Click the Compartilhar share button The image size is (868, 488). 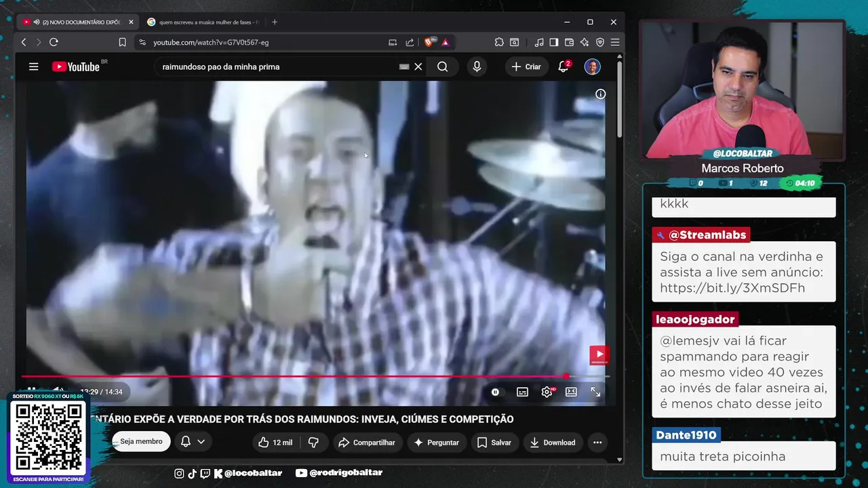click(367, 442)
